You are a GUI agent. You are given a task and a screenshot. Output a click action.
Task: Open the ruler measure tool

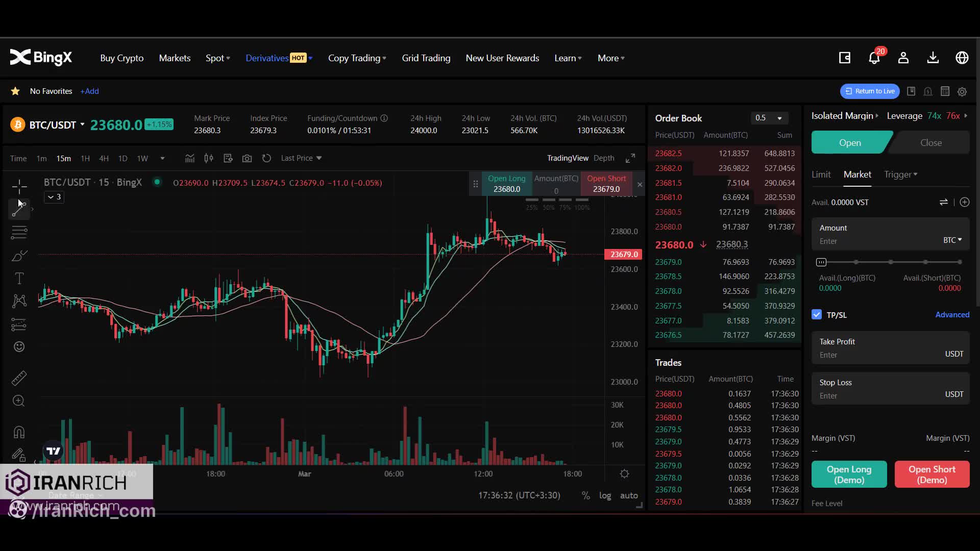pyautogui.click(x=19, y=378)
